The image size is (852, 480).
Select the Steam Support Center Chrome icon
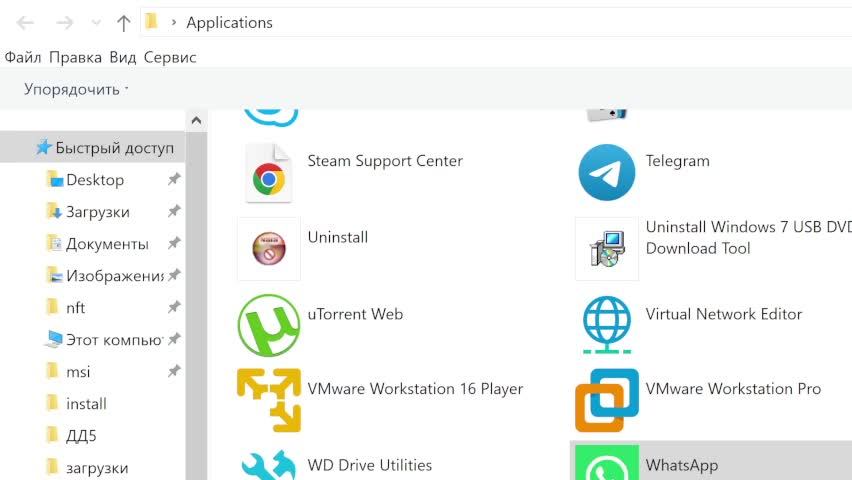269,173
